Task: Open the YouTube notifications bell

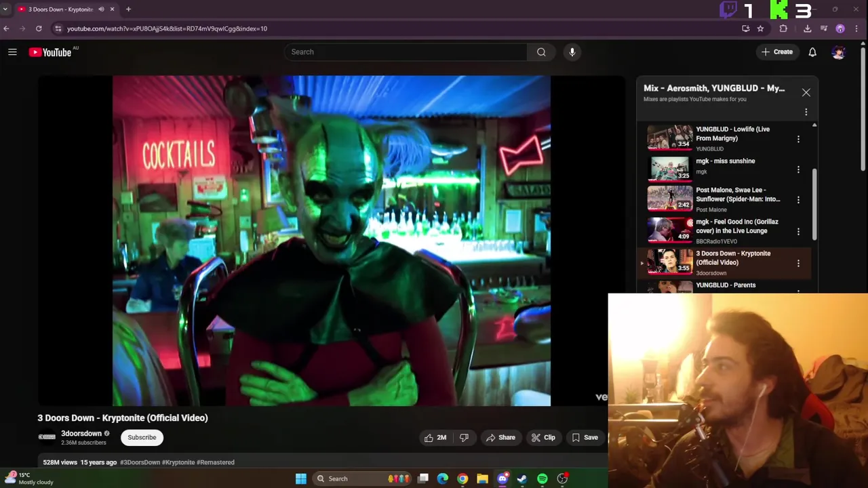Action: [x=812, y=52]
